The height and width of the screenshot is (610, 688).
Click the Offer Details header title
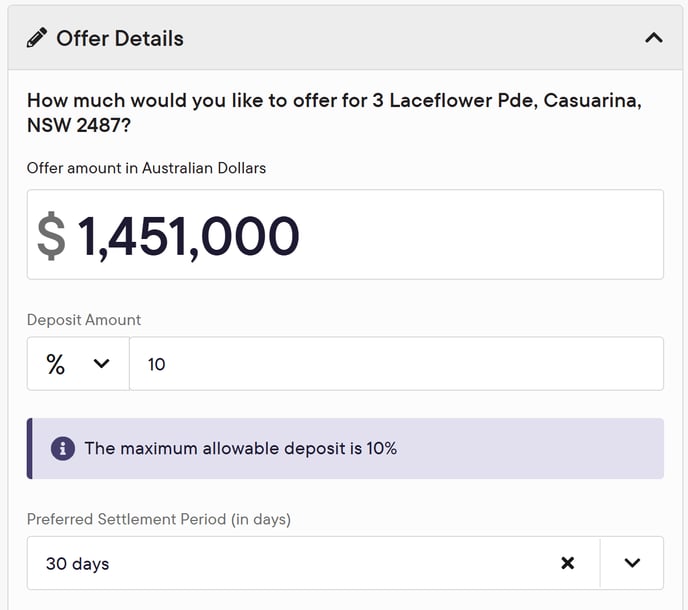120,38
